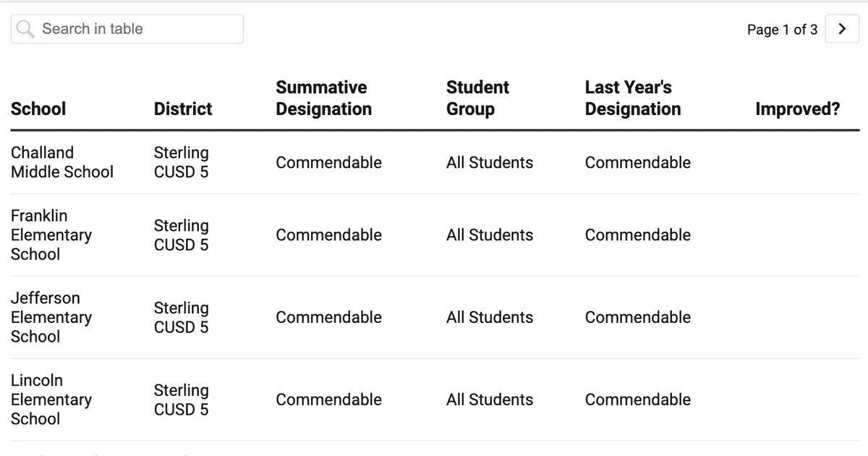Click the Page 1 of 3 pagination label
This screenshot has height=456, width=868.
782,29
